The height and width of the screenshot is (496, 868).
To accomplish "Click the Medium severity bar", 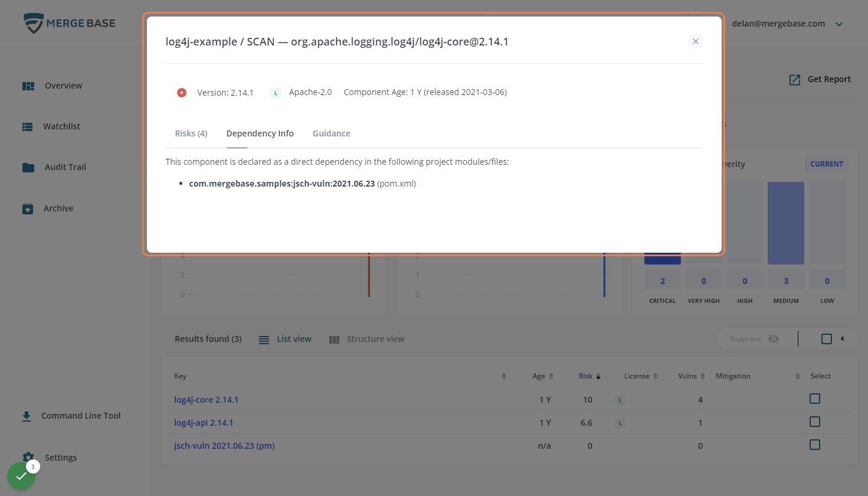I will (x=786, y=223).
